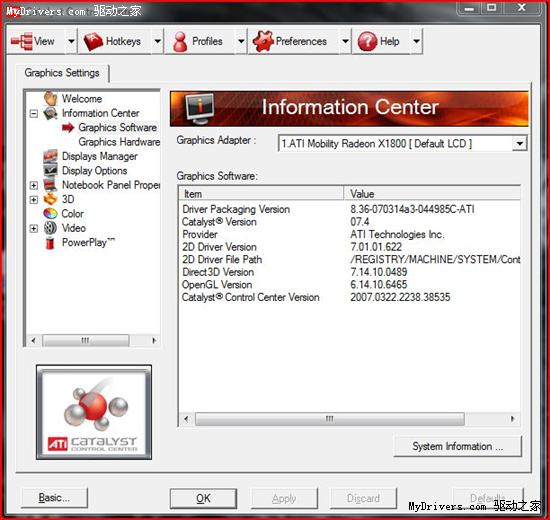Click the Value column header
The height and width of the screenshot is (520, 550).
(432, 194)
